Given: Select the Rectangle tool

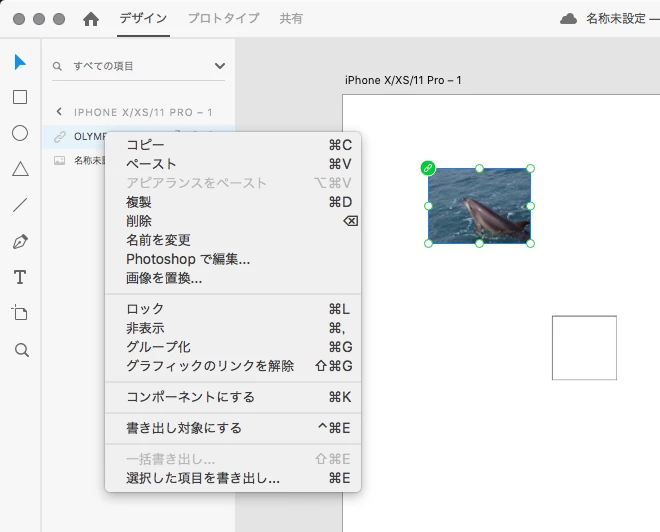Looking at the screenshot, I should [x=20, y=97].
